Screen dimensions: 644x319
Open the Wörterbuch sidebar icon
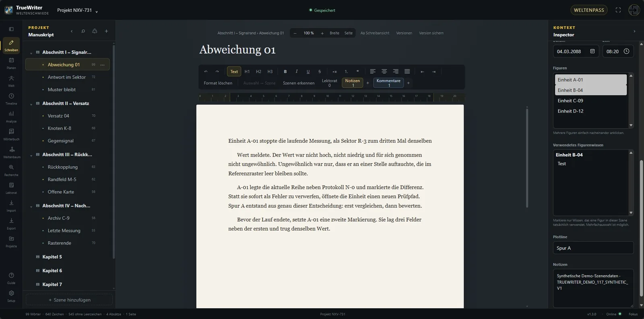[x=11, y=134]
